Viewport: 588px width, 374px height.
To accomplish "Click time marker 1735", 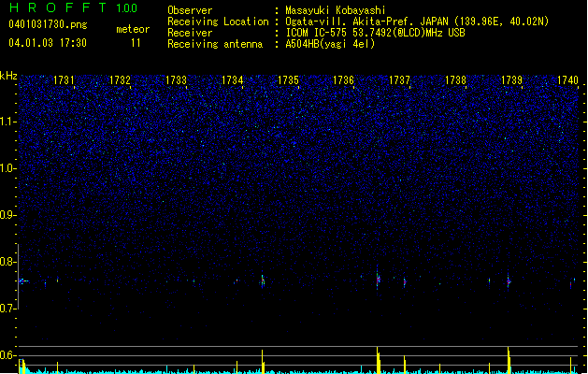I will point(288,80).
